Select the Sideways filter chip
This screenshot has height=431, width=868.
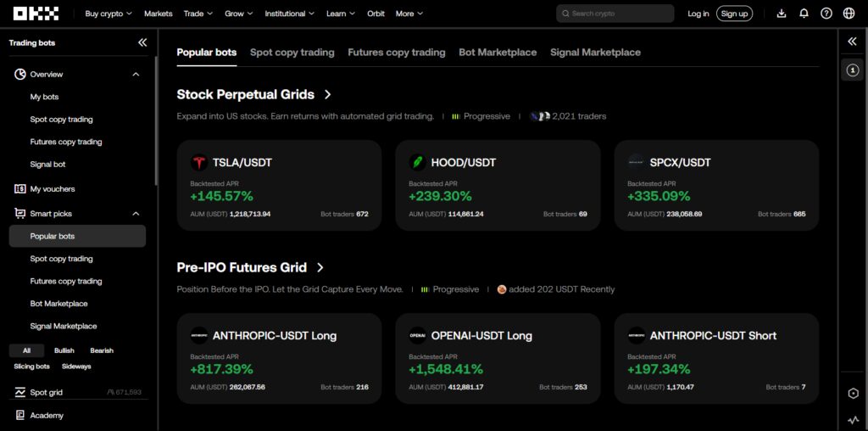(76, 367)
